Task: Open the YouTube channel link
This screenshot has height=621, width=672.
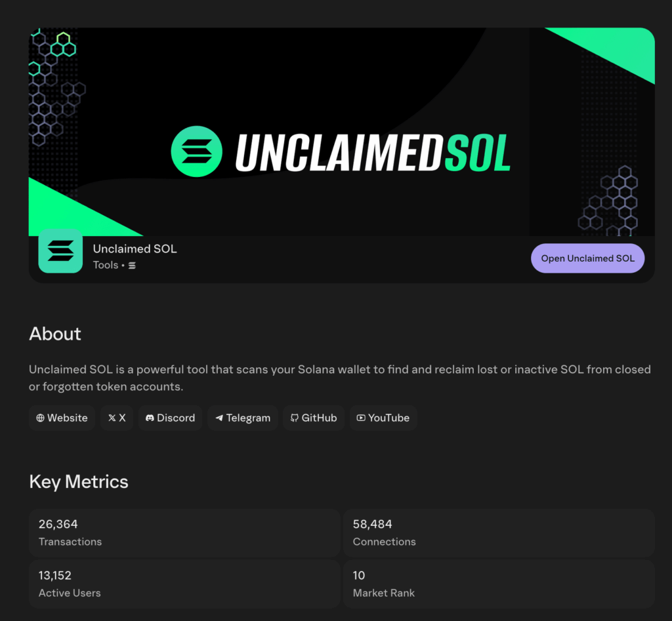Action: (x=383, y=418)
